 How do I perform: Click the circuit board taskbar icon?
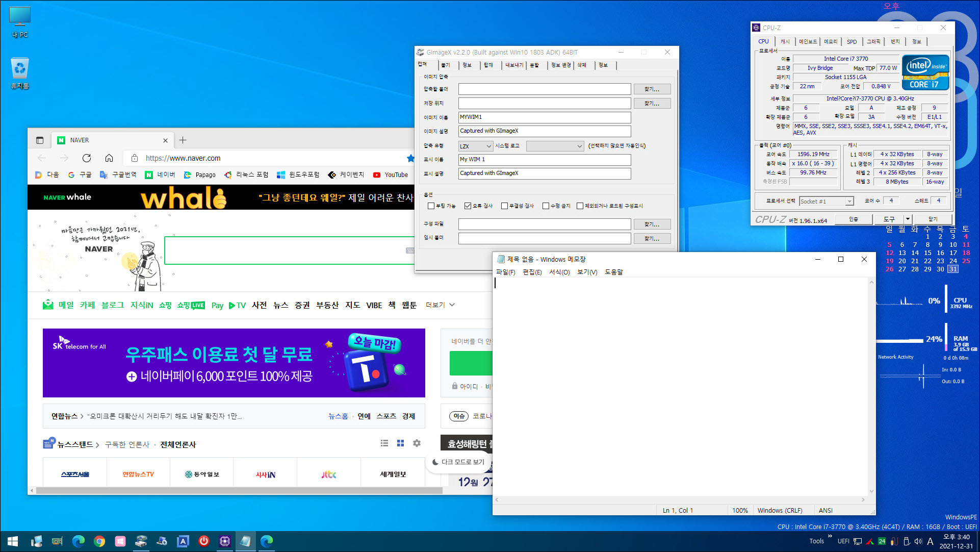(x=57, y=541)
